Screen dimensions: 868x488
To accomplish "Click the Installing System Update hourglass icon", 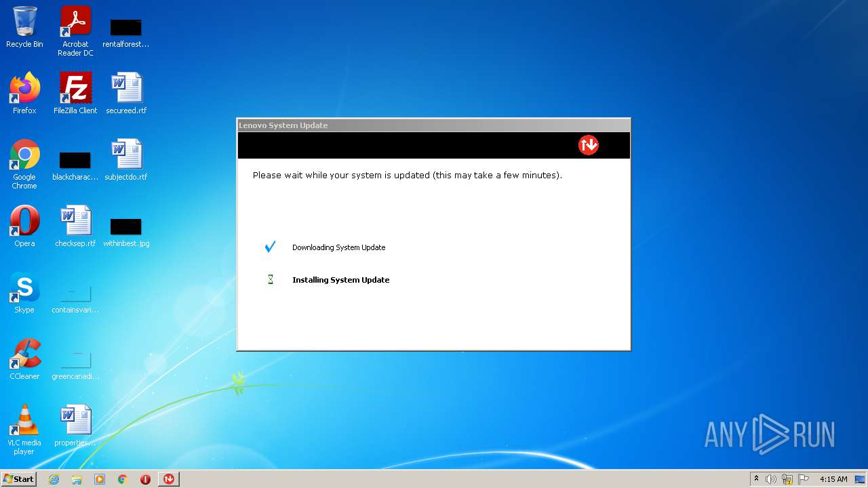I will 271,279.
